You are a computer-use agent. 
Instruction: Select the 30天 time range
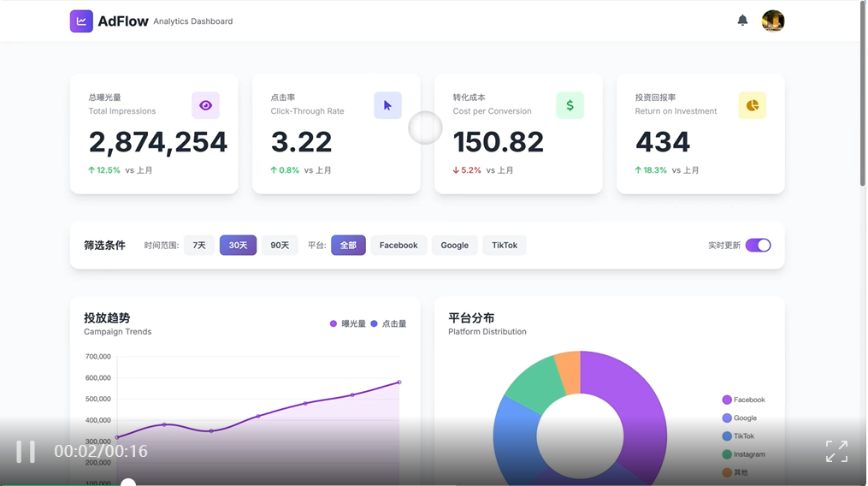238,245
